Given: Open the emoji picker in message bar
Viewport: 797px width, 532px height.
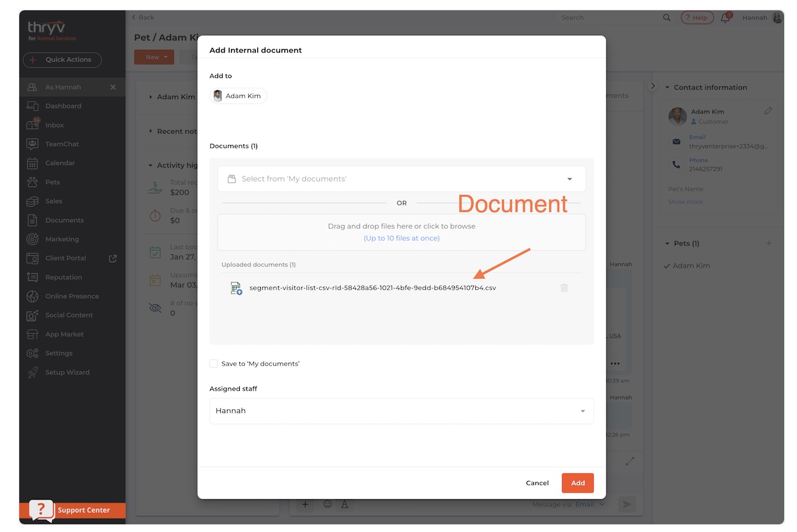Looking at the screenshot, I should pyautogui.click(x=327, y=505).
